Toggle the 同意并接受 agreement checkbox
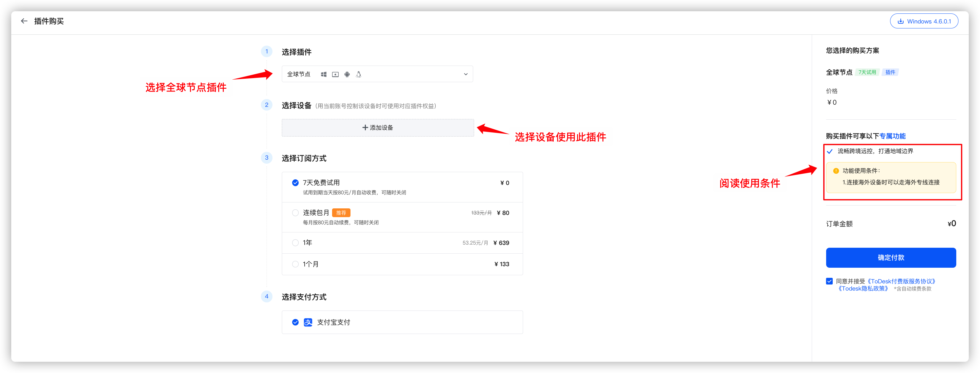The height and width of the screenshot is (373, 980). 829,281
